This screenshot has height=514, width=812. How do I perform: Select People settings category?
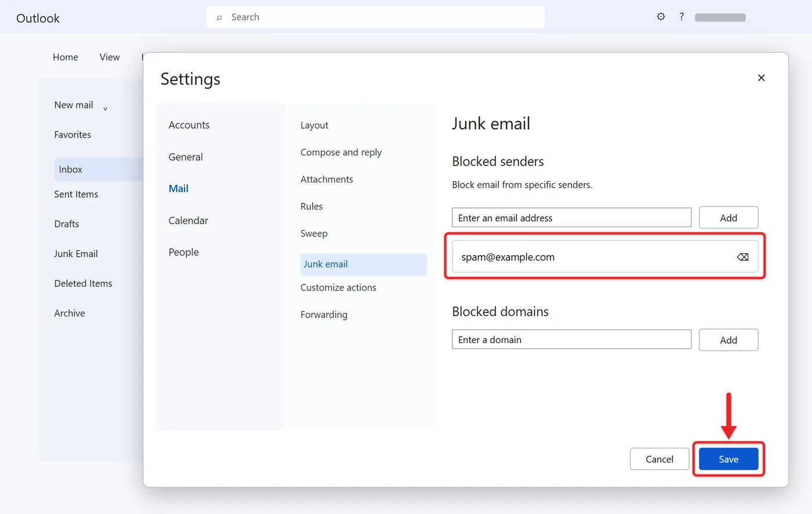pyautogui.click(x=184, y=252)
